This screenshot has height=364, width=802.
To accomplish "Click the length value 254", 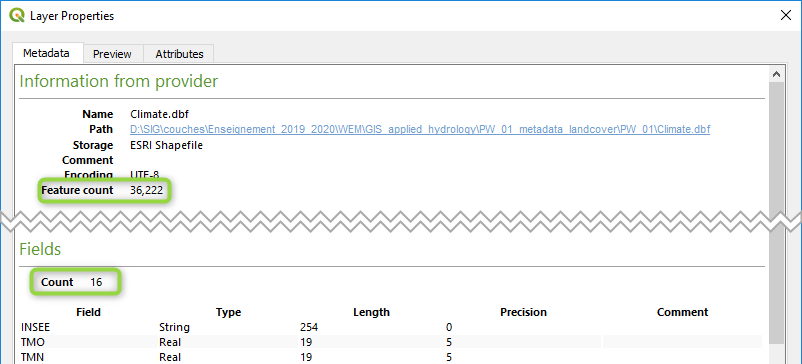I will (309, 327).
